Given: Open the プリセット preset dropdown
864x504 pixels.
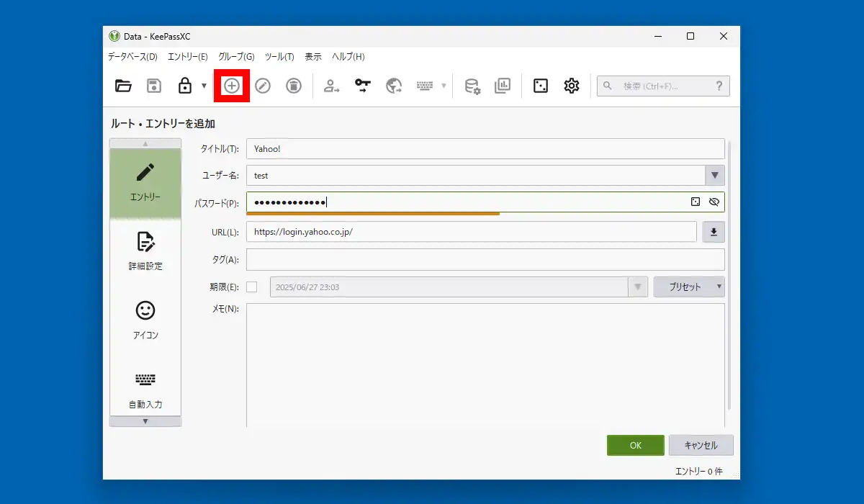Looking at the screenshot, I should click(x=689, y=287).
